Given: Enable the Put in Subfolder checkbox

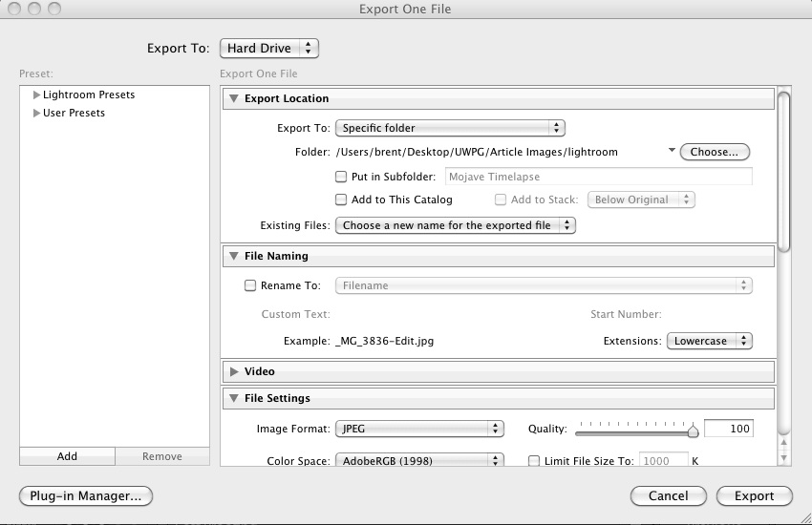Looking at the screenshot, I should pyautogui.click(x=341, y=177).
